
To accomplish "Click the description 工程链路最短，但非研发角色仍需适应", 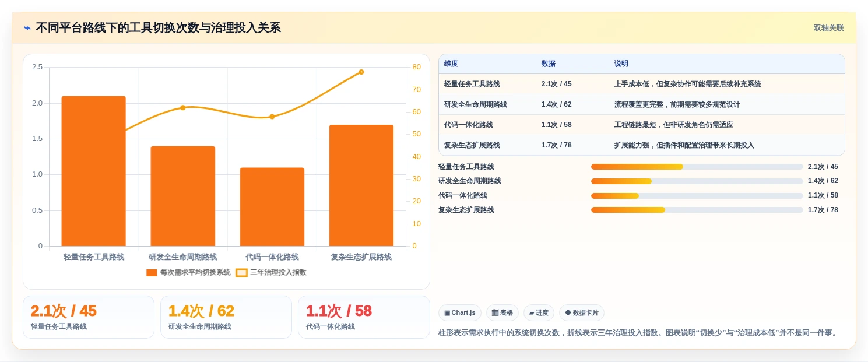I will [674, 125].
